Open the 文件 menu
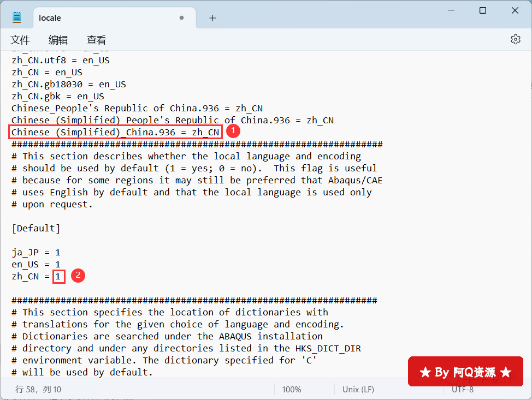The image size is (532, 400). click(x=20, y=40)
